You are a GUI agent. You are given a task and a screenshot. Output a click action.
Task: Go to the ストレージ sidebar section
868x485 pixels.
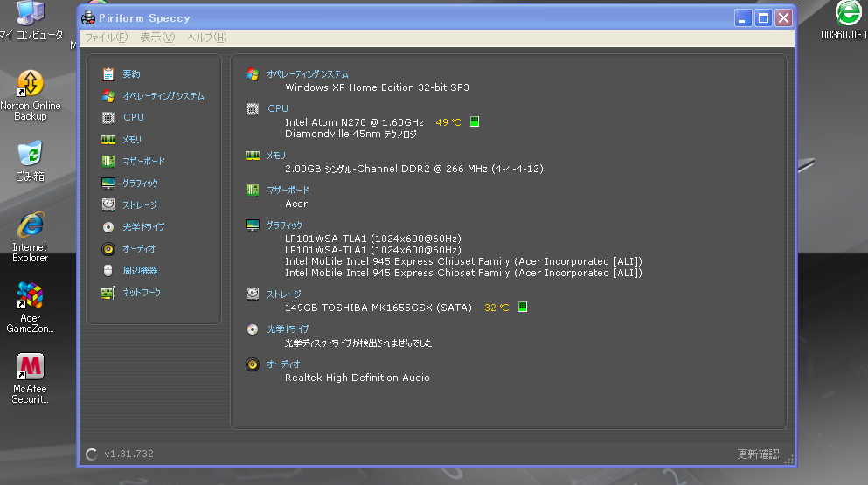click(140, 204)
